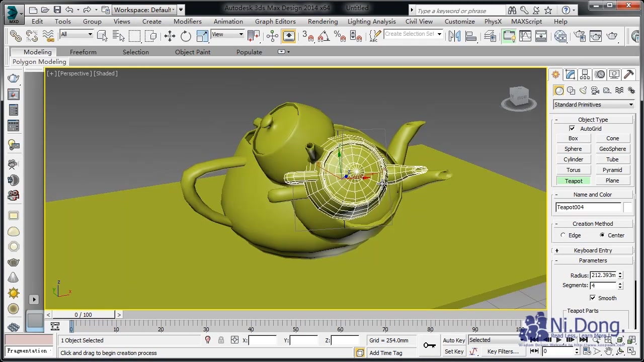The image size is (644, 362).
Task: Select the Cameras category icon
Action: (x=595, y=90)
